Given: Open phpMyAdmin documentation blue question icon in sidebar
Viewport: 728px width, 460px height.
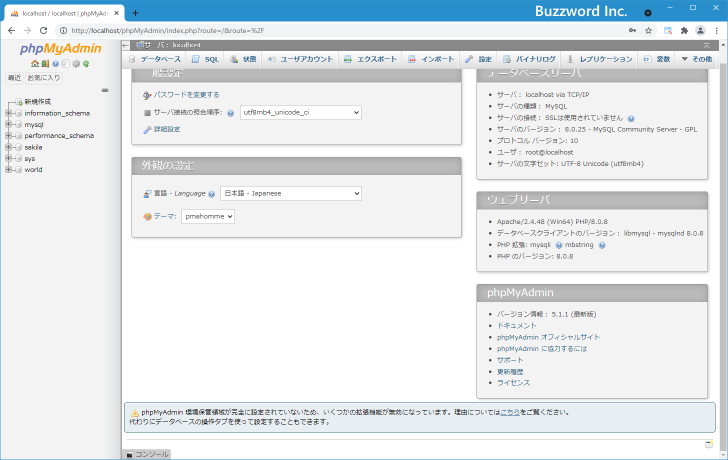Looking at the screenshot, I should tap(55, 64).
